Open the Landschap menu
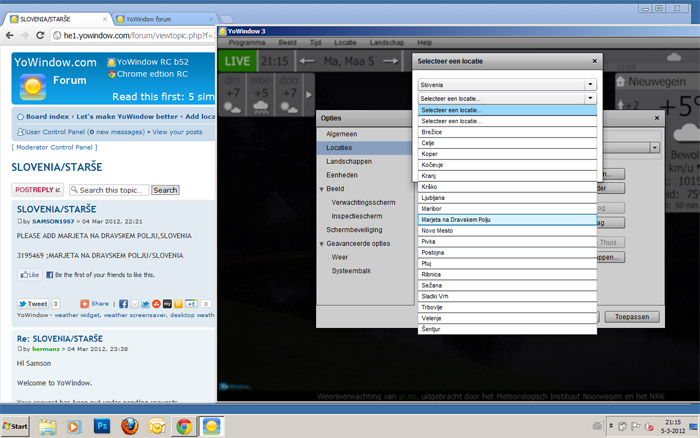 pos(387,42)
